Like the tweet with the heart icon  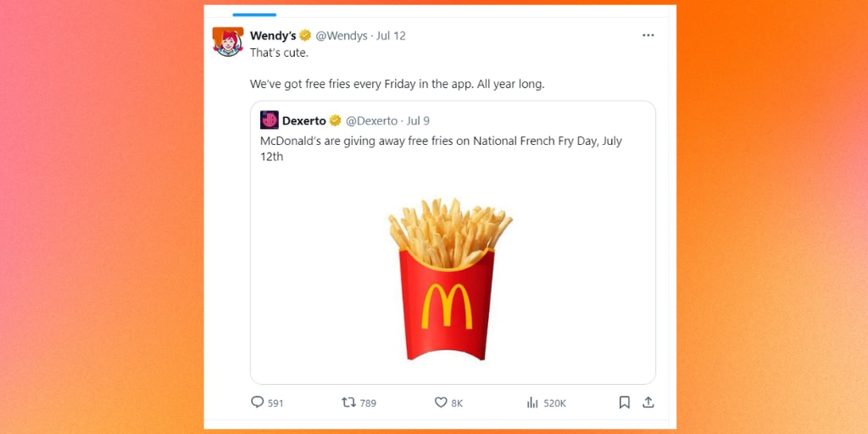tap(441, 403)
